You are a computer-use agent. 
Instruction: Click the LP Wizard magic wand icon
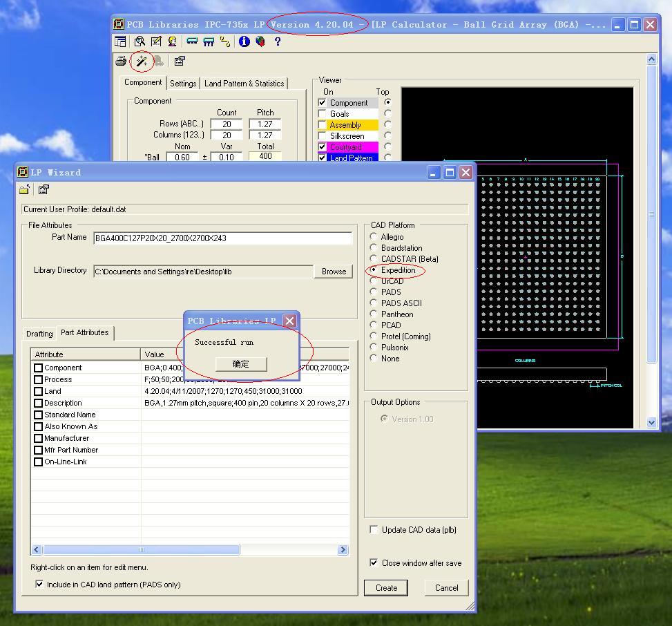(x=142, y=61)
